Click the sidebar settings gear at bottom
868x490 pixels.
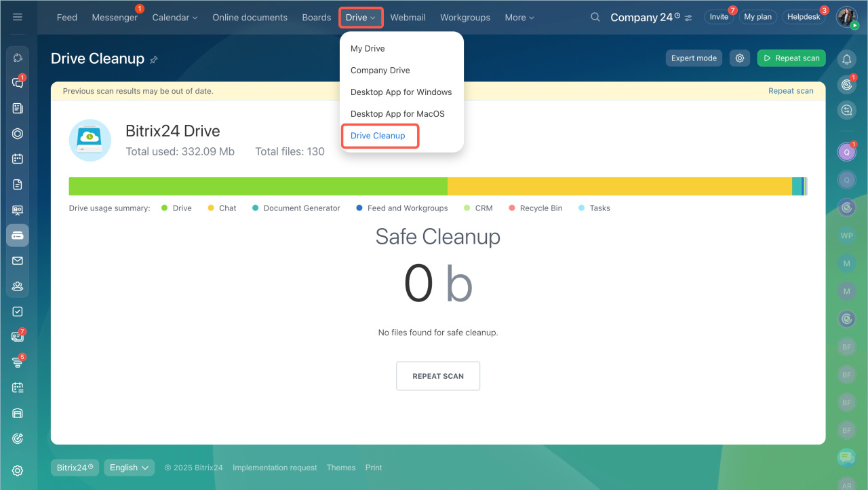pos(18,470)
